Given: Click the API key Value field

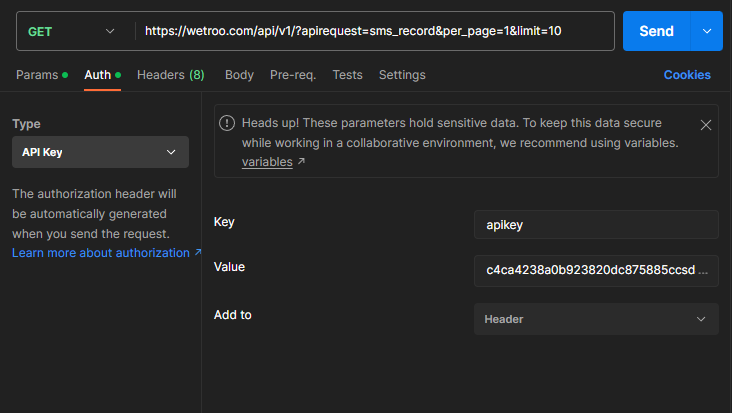Looking at the screenshot, I should pyautogui.click(x=595, y=270).
